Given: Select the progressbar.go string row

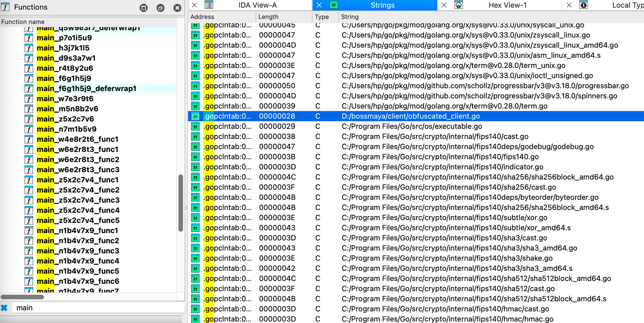Looking at the screenshot, I should (x=485, y=86).
